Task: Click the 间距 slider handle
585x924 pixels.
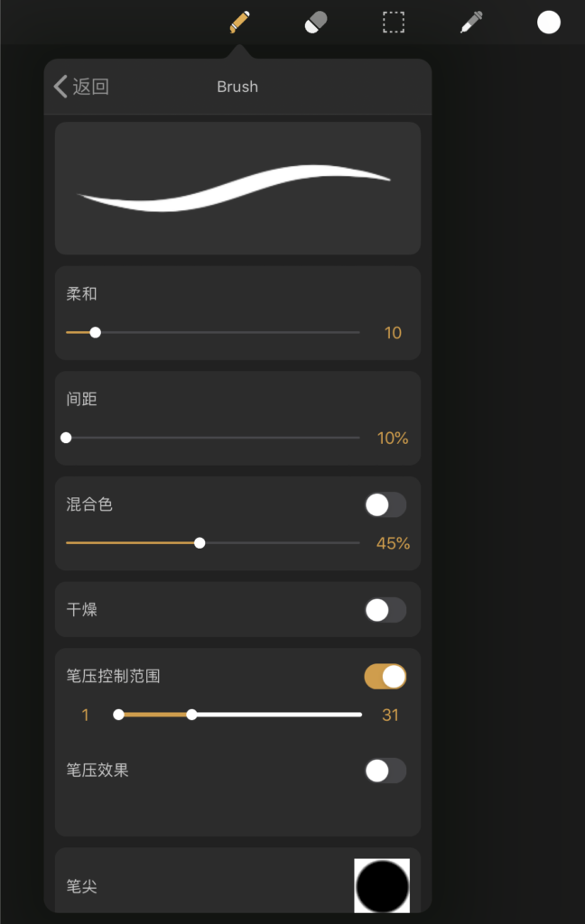Action: coord(66,438)
